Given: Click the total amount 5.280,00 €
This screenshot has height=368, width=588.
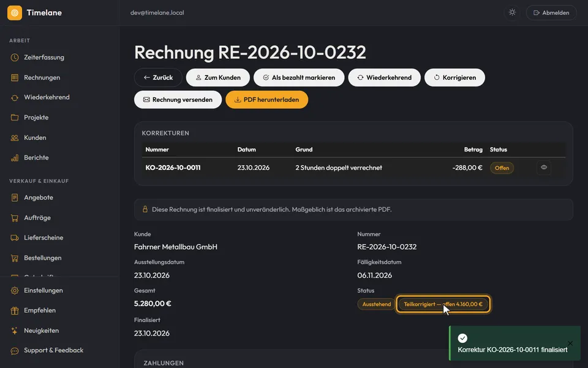Looking at the screenshot, I should point(153,304).
